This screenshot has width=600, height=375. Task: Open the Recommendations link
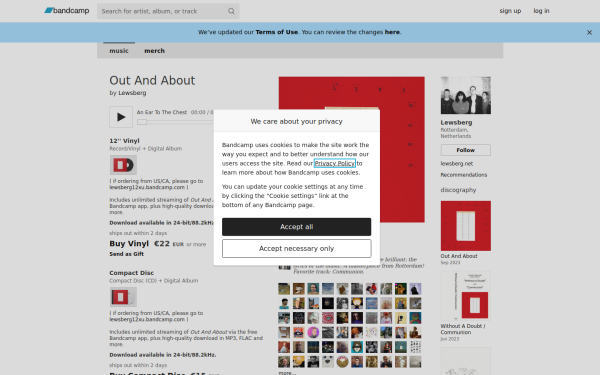click(x=464, y=175)
